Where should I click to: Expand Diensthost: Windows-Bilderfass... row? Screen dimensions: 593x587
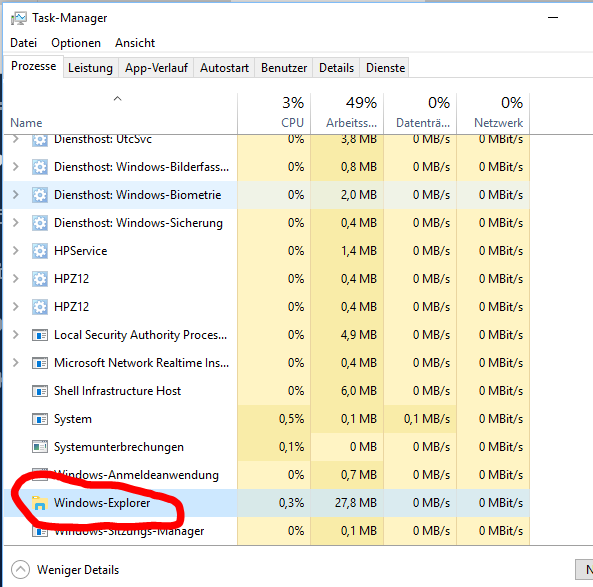(x=16, y=166)
